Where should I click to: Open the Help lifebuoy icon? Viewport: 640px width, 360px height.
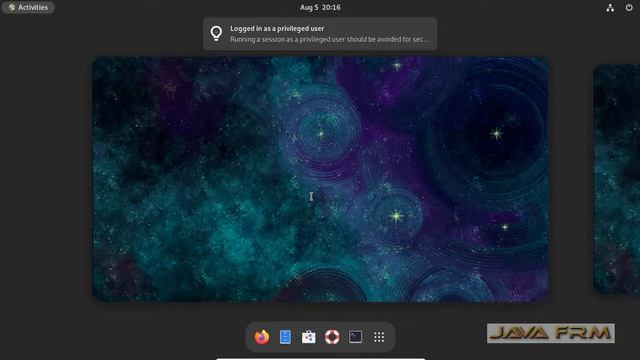(332, 337)
